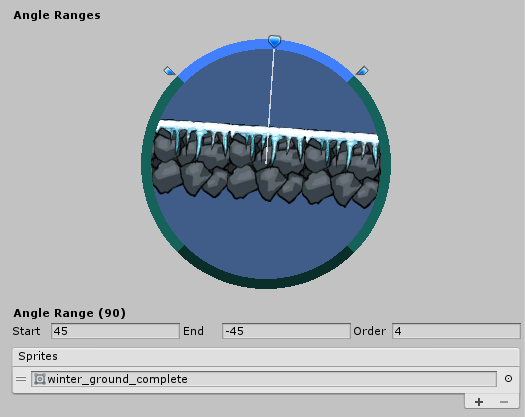Click the Start label
This screenshot has width=525, height=417.
coord(26,331)
